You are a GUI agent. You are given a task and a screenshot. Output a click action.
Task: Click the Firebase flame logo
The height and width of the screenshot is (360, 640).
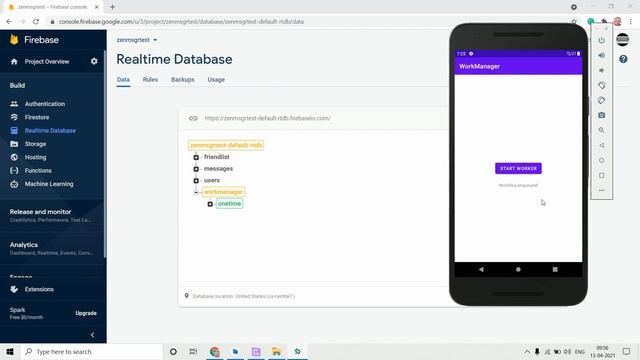coord(14,39)
